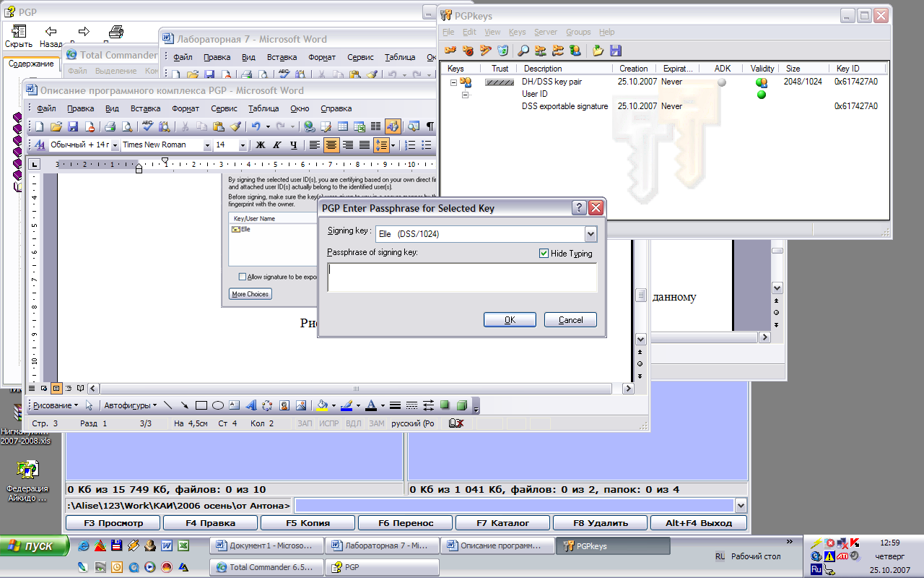Click the print preview icon in Word toolbar
Image resolution: width=924 pixels, height=578 pixels.
[127, 126]
